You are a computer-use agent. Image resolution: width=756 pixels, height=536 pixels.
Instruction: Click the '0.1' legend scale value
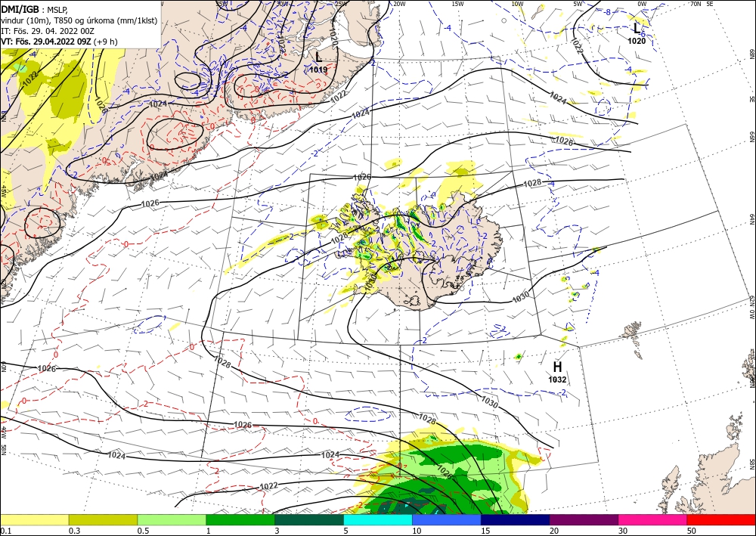click(5, 531)
